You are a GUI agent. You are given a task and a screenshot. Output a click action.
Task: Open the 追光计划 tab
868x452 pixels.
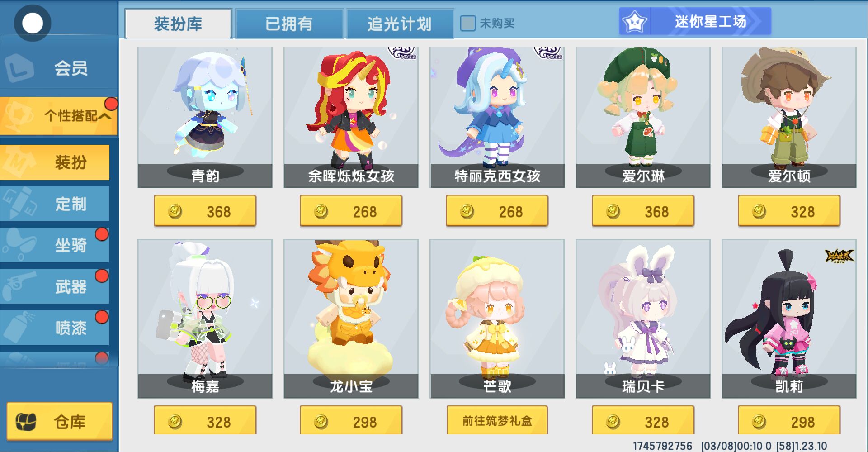[x=400, y=24]
